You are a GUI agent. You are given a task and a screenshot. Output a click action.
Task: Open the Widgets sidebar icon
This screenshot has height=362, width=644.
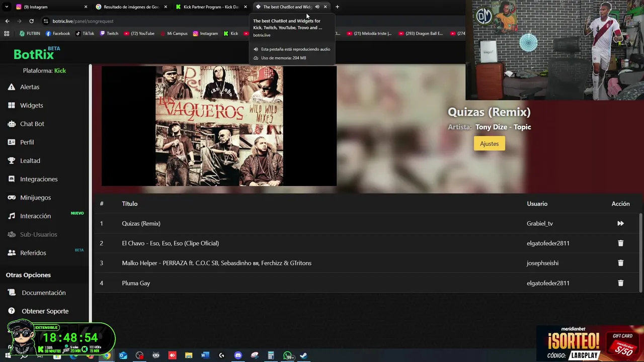click(x=12, y=106)
